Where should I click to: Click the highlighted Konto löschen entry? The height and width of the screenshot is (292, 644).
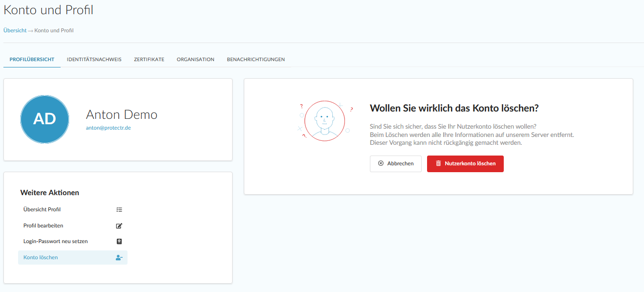pyautogui.click(x=41, y=258)
